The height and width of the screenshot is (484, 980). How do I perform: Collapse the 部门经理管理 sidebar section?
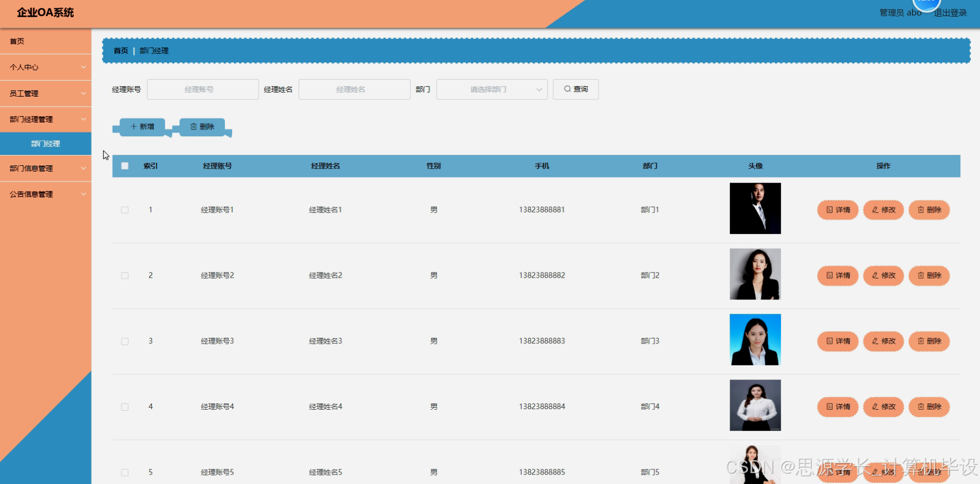[x=46, y=119]
